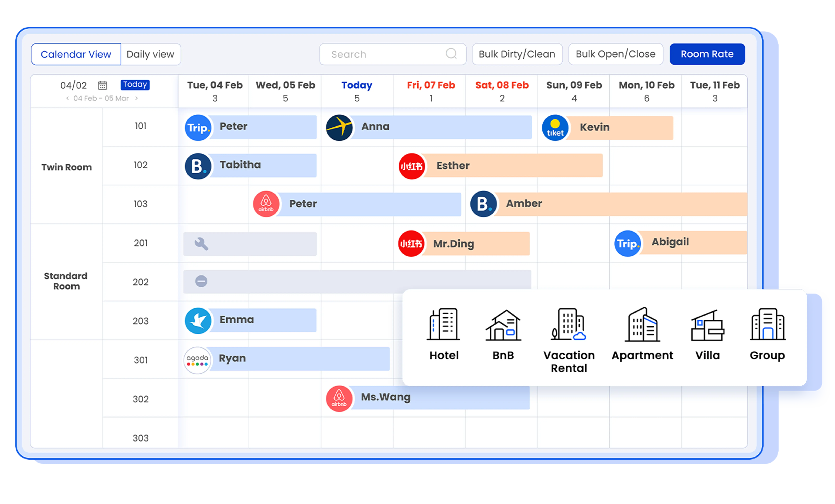Click the Booking.com logo on Amber's booking
The image size is (835, 504).
[x=484, y=204]
